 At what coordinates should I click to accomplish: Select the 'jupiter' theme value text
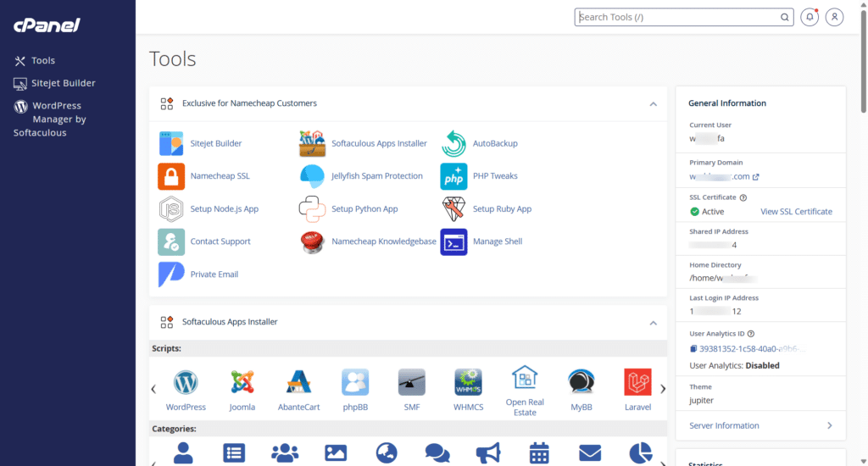click(701, 401)
